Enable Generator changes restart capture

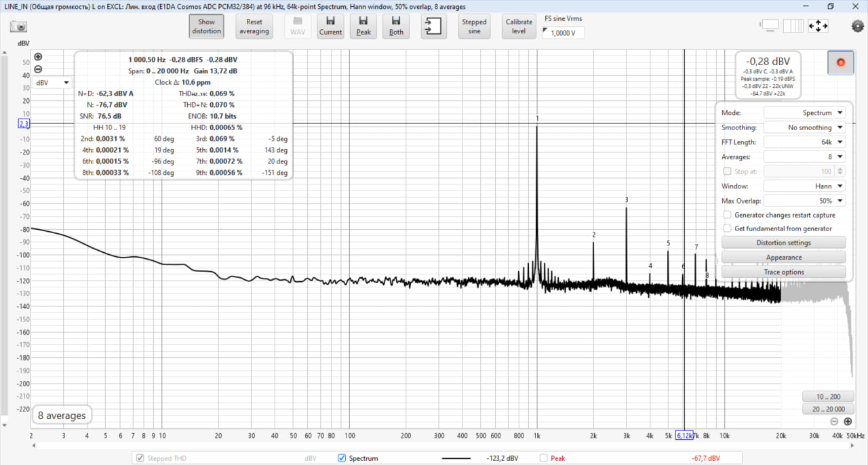728,215
